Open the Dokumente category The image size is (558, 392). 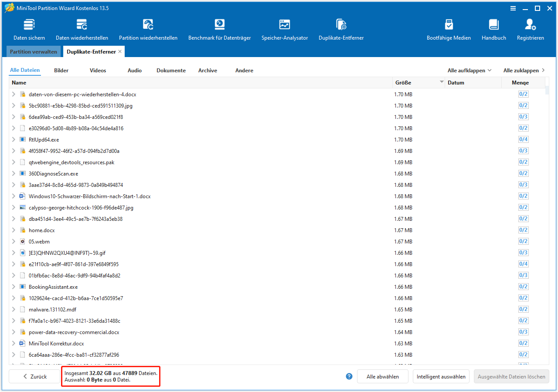tap(171, 70)
